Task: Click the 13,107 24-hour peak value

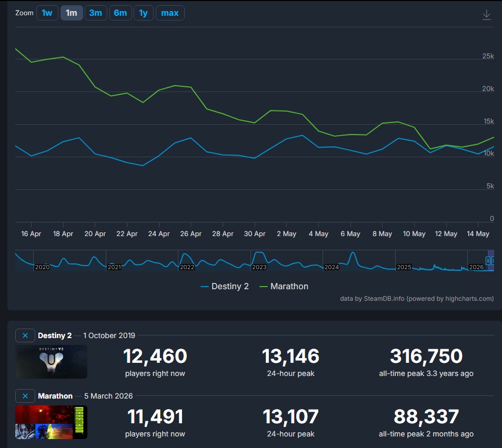Action: pyautogui.click(x=290, y=416)
